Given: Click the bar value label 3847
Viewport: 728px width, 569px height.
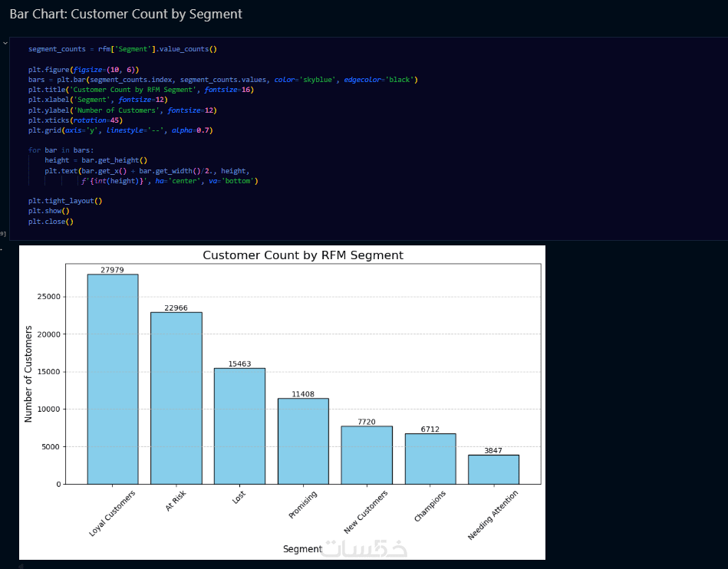Looking at the screenshot, I should [493, 451].
